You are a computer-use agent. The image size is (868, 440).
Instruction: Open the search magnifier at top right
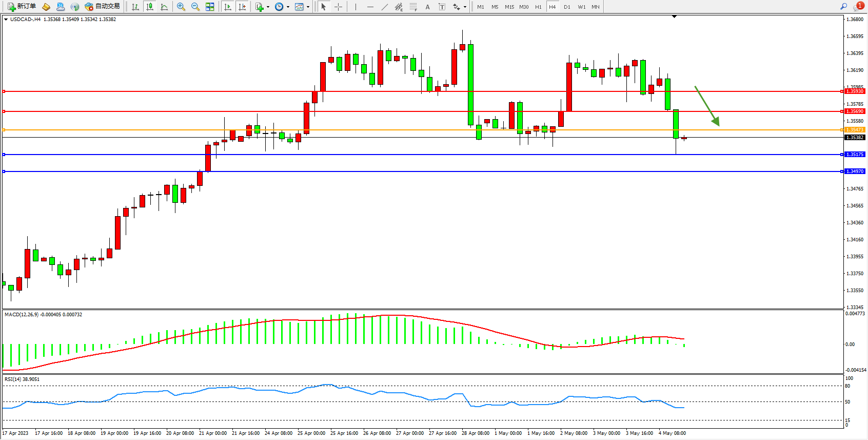pyautogui.click(x=843, y=7)
